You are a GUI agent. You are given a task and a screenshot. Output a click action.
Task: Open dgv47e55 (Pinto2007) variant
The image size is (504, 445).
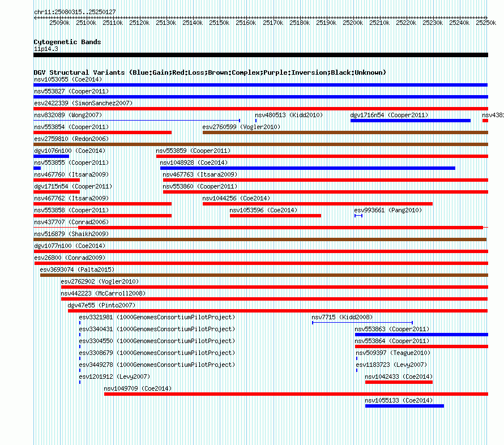(x=101, y=305)
